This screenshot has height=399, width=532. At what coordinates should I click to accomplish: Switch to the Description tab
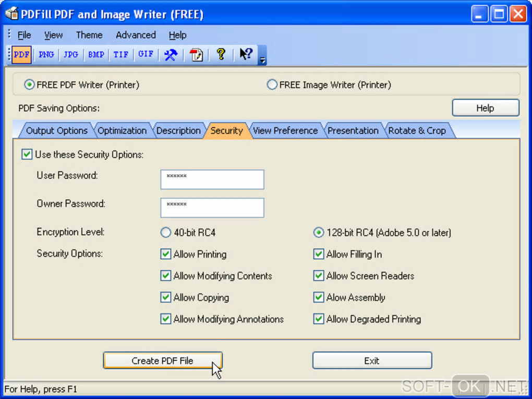[x=178, y=130]
